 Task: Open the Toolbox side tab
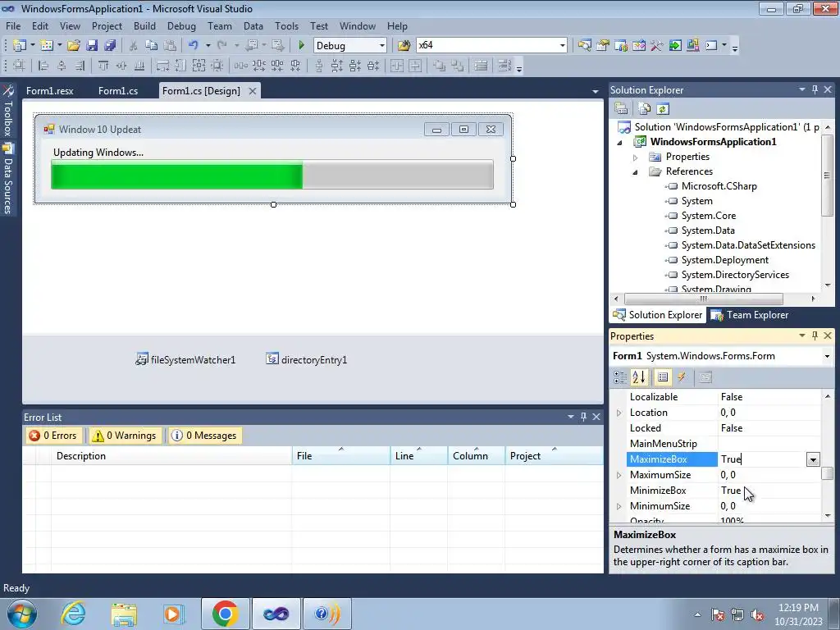pos(8,112)
